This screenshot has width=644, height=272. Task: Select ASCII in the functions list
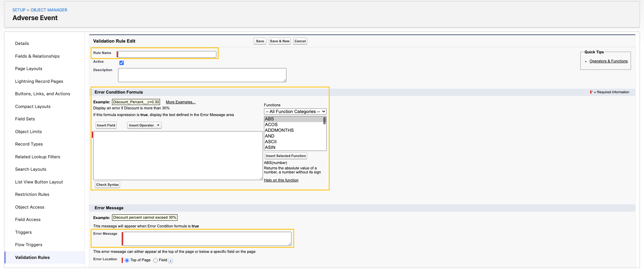tap(293, 142)
